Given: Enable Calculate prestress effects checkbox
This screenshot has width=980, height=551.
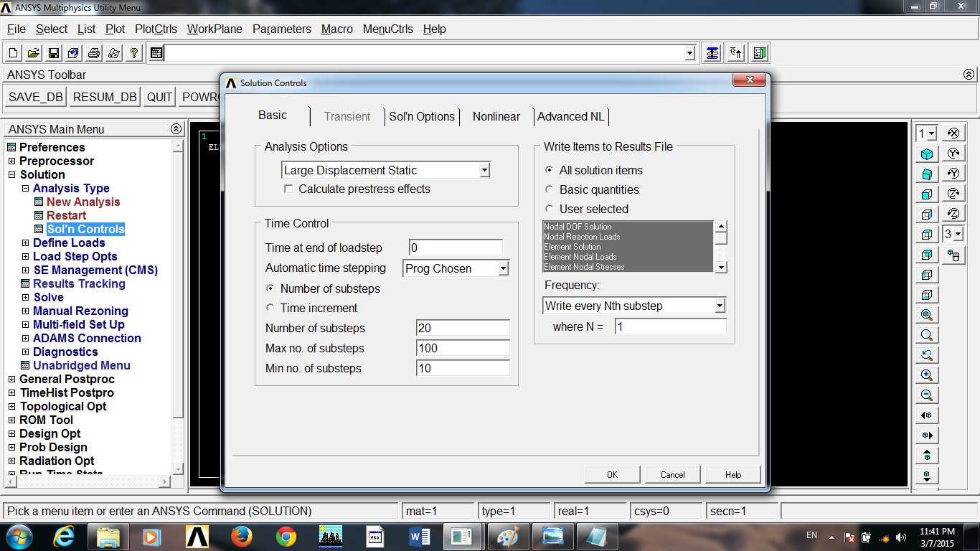Looking at the screenshot, I should [288, 189].
